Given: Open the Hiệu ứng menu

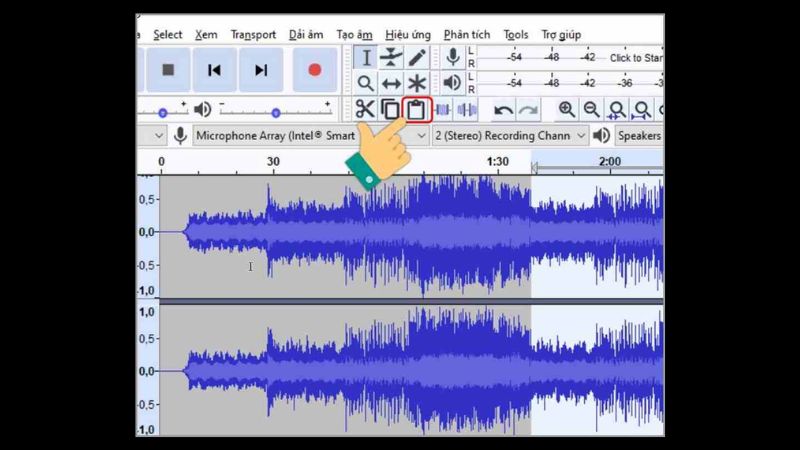Looking at the screenshot, I should tap(408, 35).
